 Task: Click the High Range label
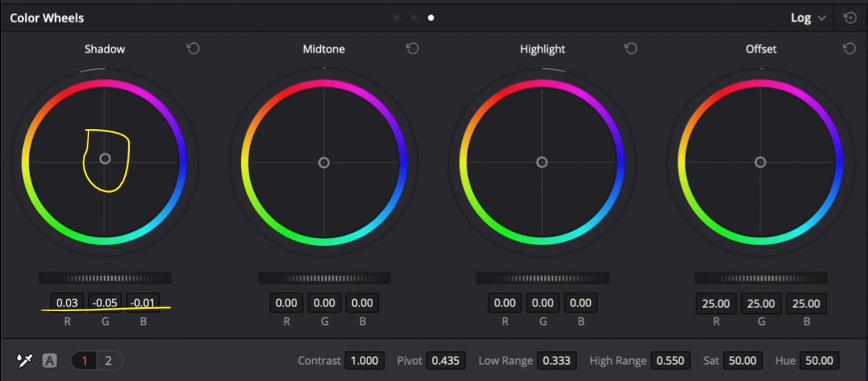pos(619,361)
